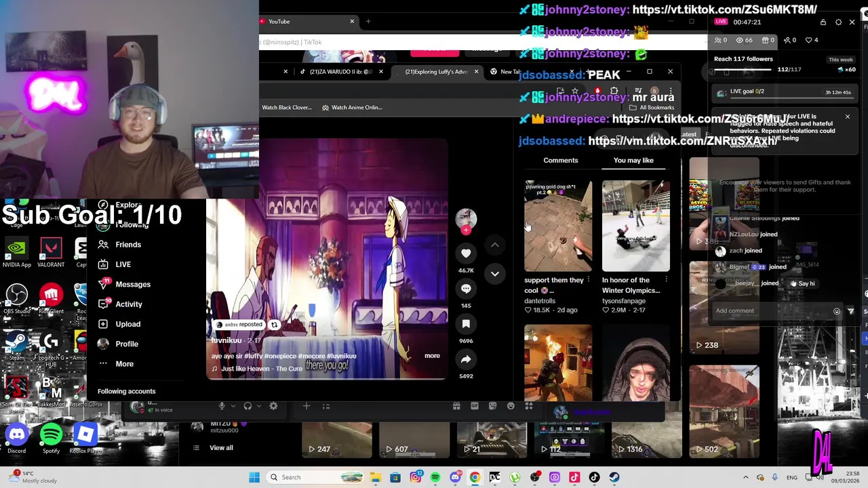
Task: Like the TikTok video with the heart icon
Action: click(466, 253)
